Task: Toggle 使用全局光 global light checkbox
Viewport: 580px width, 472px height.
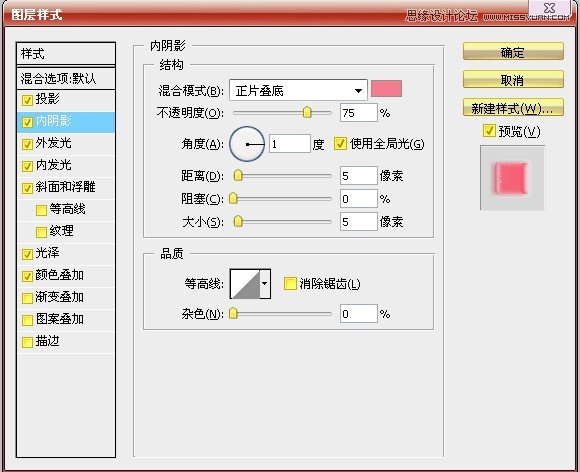Action: (340, 144)
